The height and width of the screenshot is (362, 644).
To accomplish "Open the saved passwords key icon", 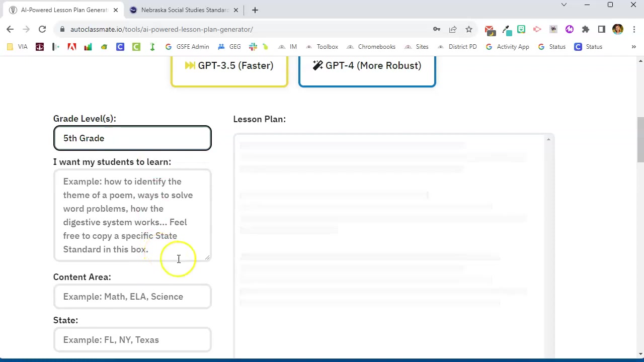I will coord(437,29).
